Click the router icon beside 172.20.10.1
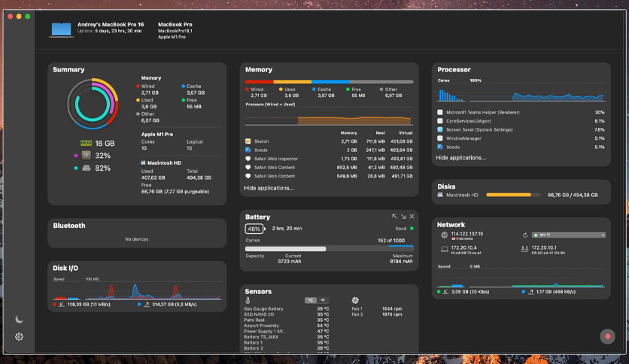The image size is (629, 364). [524, 250]
